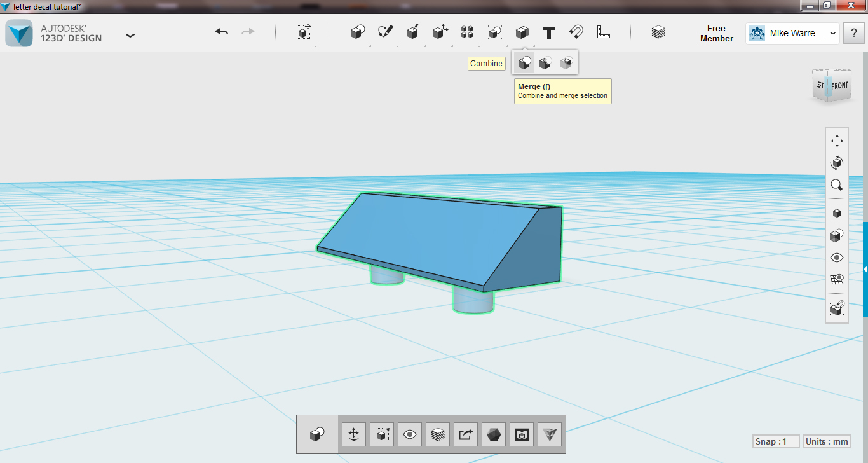Open the Transform tool in top toolbar
This screenshot has width=868, height=463.
point(304,32)
